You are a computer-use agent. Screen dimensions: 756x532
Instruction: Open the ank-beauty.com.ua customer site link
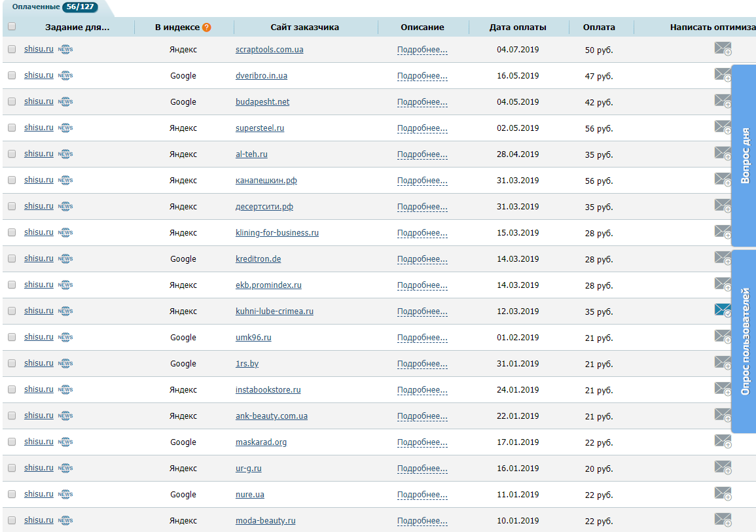coord(272,416)
